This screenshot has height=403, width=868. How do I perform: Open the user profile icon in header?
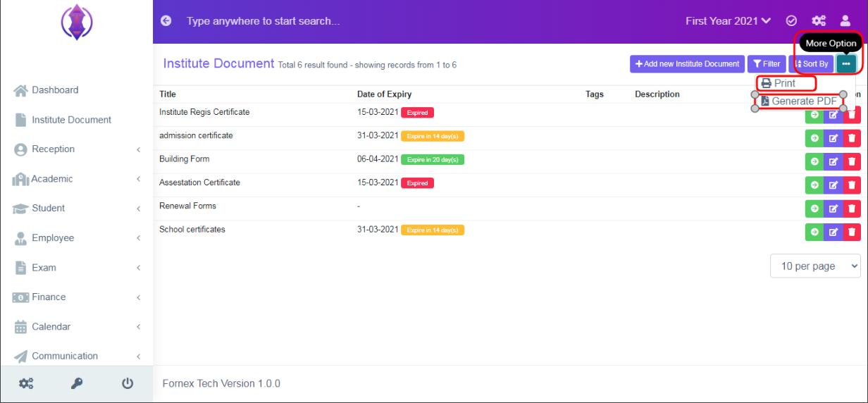pos(845,21)
